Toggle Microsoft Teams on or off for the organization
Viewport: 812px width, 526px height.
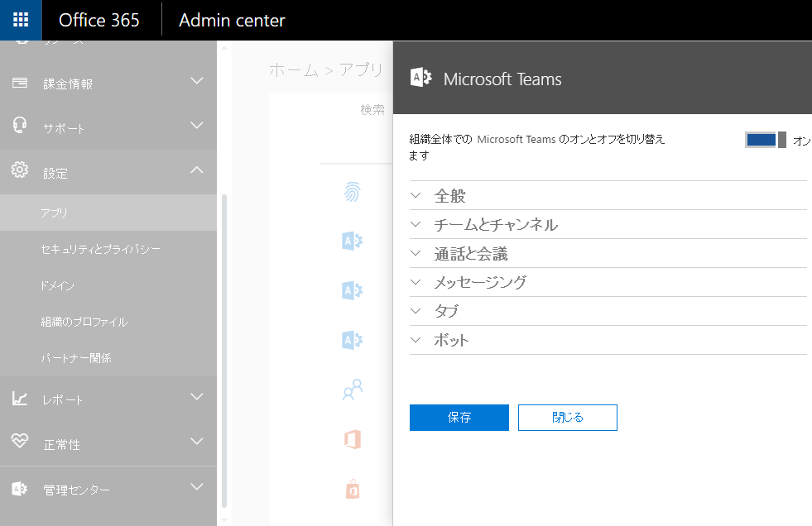click(766, 140)
